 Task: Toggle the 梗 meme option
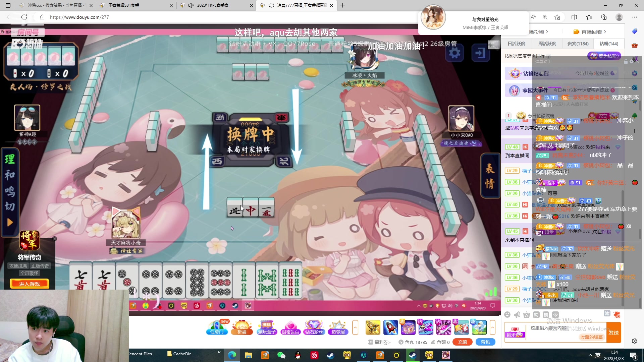[546, 315]
